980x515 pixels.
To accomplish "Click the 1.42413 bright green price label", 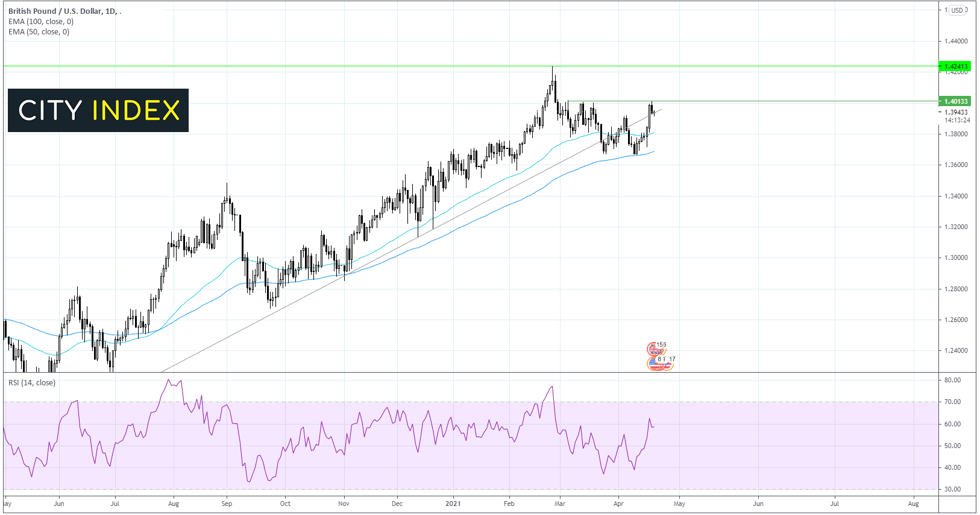I will 955,66.
